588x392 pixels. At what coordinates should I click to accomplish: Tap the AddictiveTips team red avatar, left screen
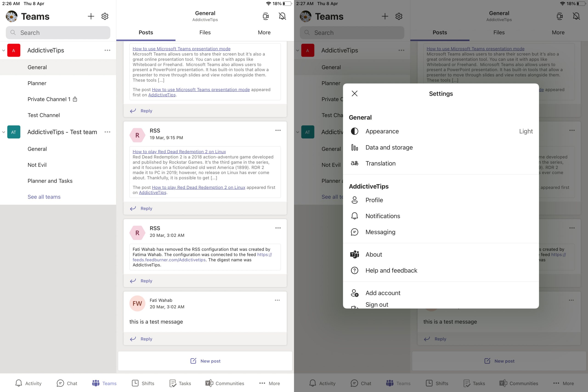[x=14, y=50]
